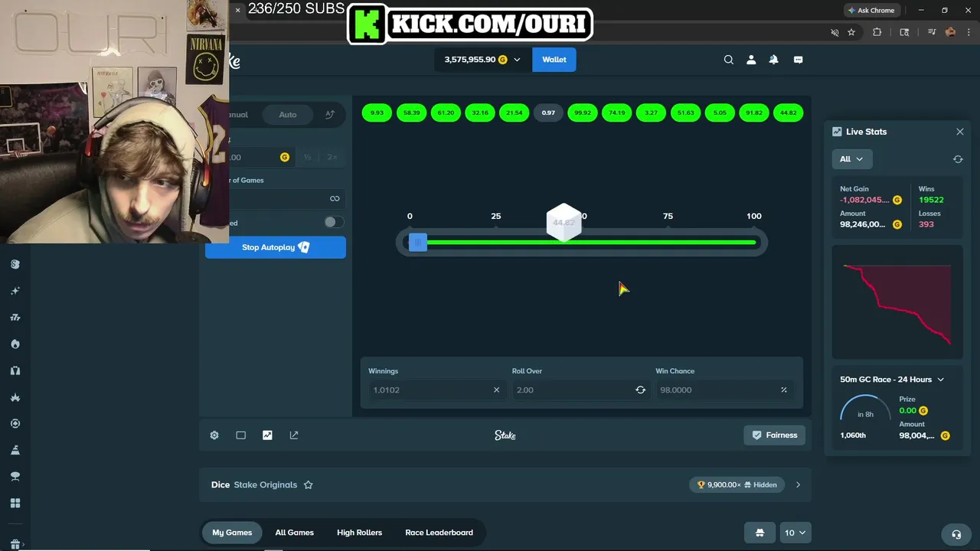This screenshot has width=980, height=551.
Task: Open Chrome media controls music icon
Action: (x=932, y=32)
